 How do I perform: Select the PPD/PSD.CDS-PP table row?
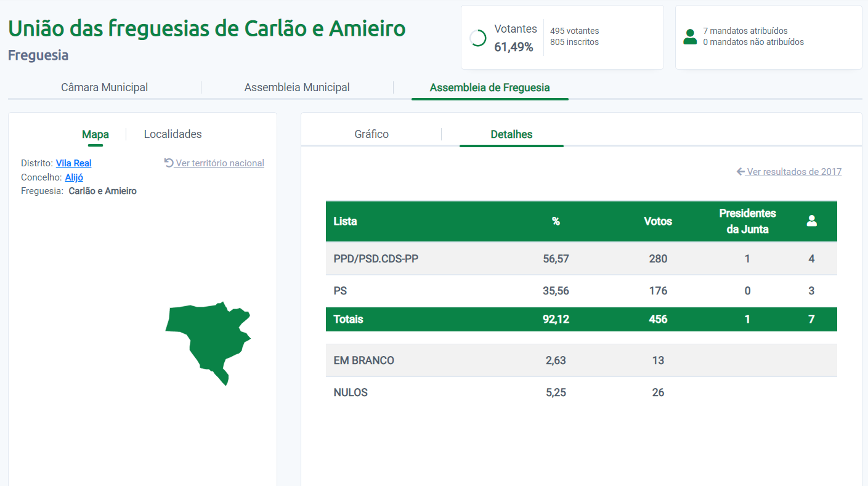tap(581, 259)
